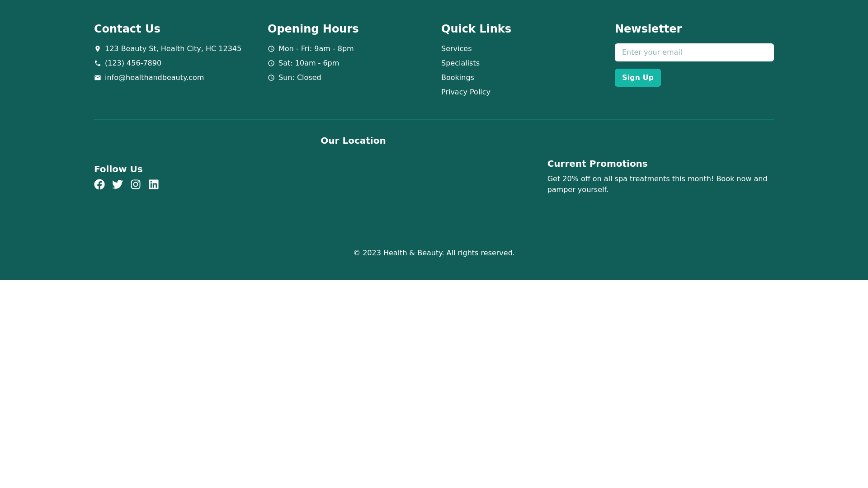
Task: Click the clock icon beside Mon - Fri hours
Action: pos(271,49)
